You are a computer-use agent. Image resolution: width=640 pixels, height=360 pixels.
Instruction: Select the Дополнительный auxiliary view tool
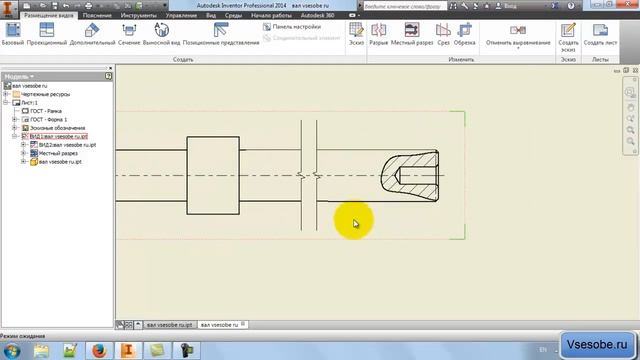[92, 34]
